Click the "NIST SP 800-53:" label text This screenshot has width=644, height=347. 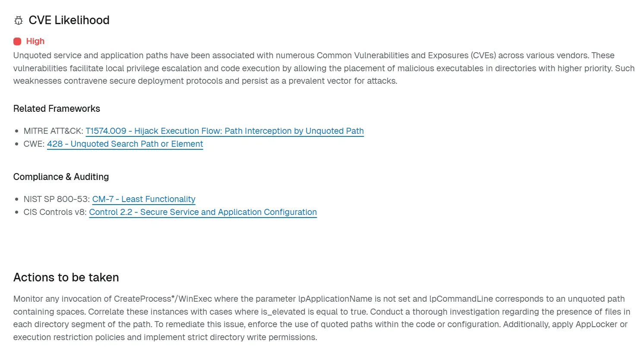pyautogui.click(x=57, y=199)
